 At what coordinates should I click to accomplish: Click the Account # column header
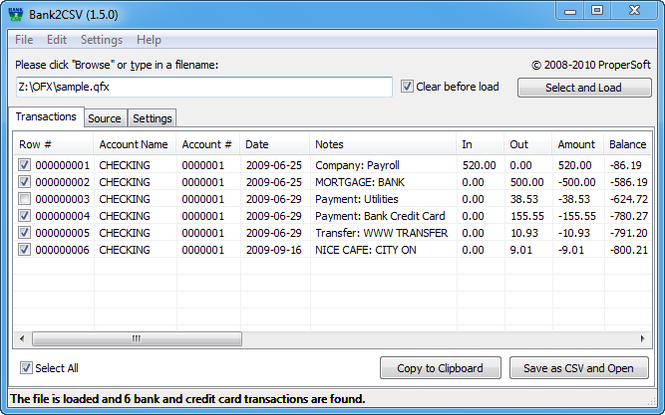pos(208,145)
